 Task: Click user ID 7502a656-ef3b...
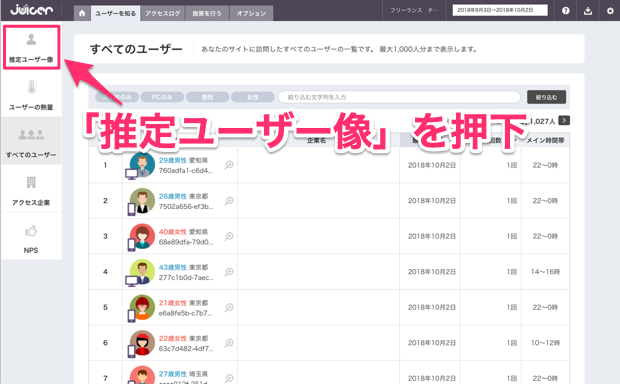[186, 206]
